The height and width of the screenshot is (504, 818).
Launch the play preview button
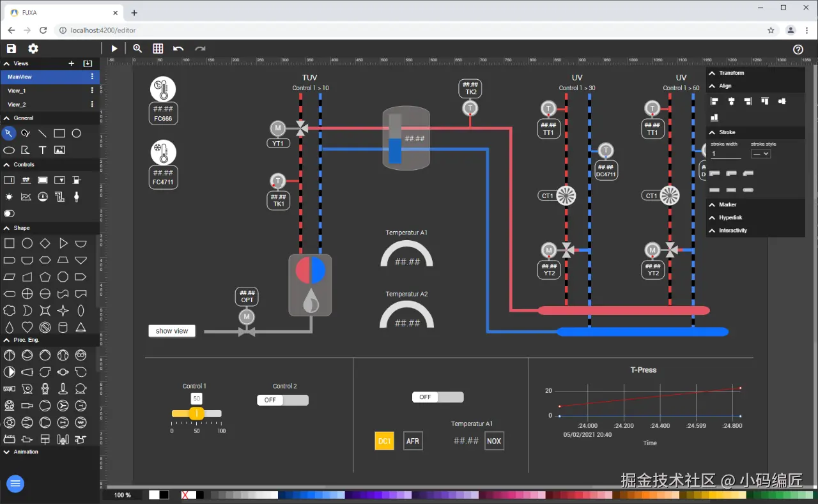(x=114, y=49)
